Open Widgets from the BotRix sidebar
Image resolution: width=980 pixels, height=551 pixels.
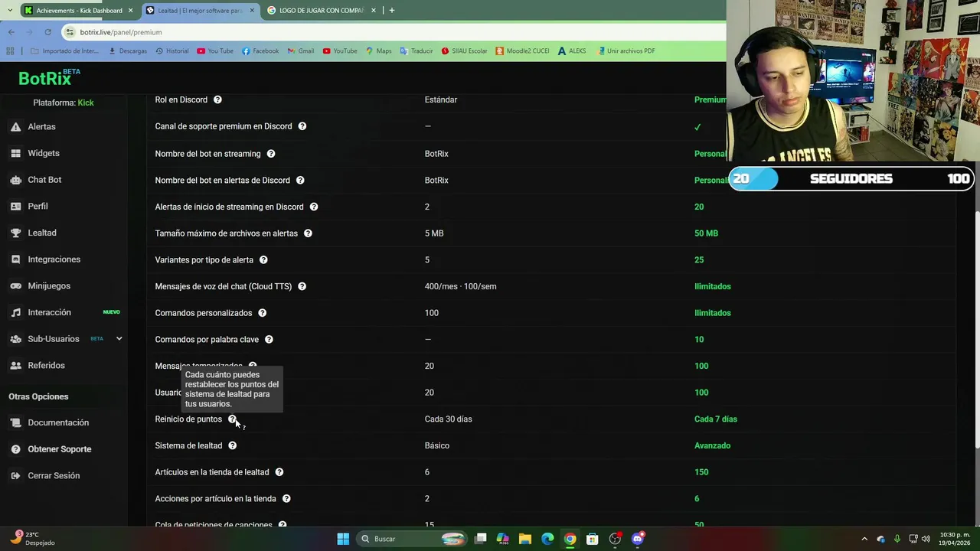click(43, 153)
